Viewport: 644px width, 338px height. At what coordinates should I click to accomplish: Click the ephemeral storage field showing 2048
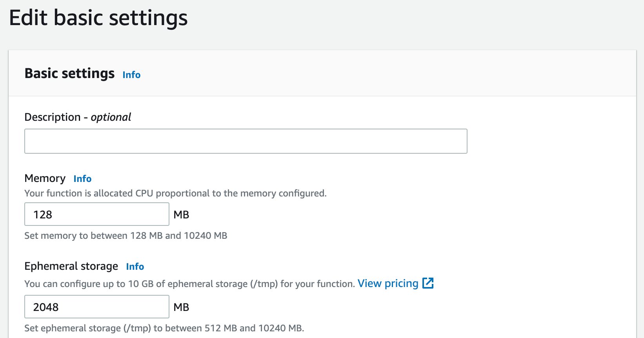96,307
